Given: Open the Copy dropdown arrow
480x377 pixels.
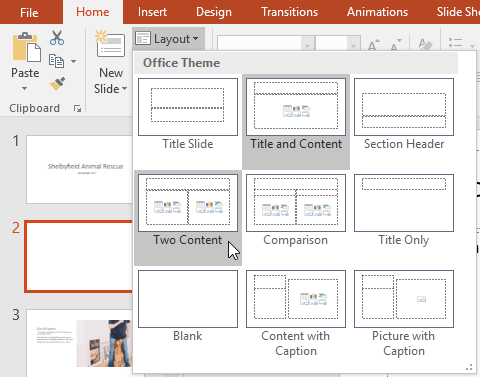Looking at the screenshot, I should point(73,61).
